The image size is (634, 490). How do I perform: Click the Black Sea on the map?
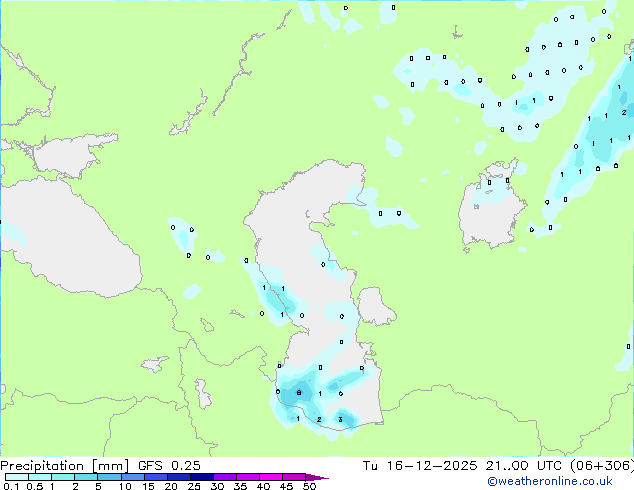(x=69, y=239)
